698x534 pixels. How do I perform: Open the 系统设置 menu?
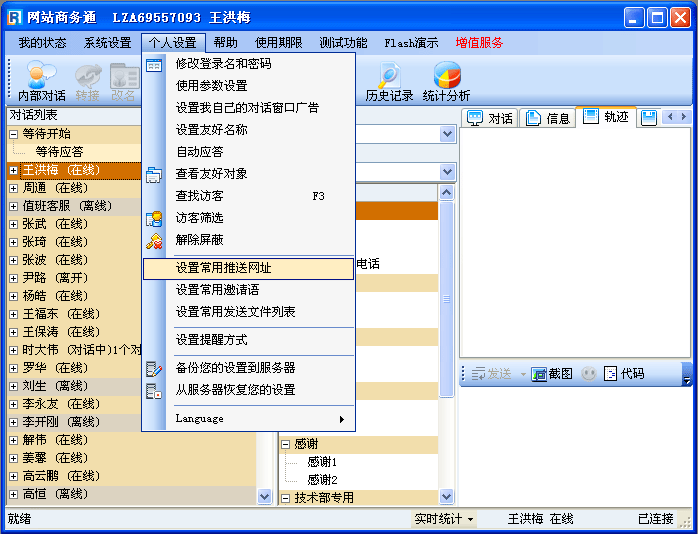click(x=107, y=43)
